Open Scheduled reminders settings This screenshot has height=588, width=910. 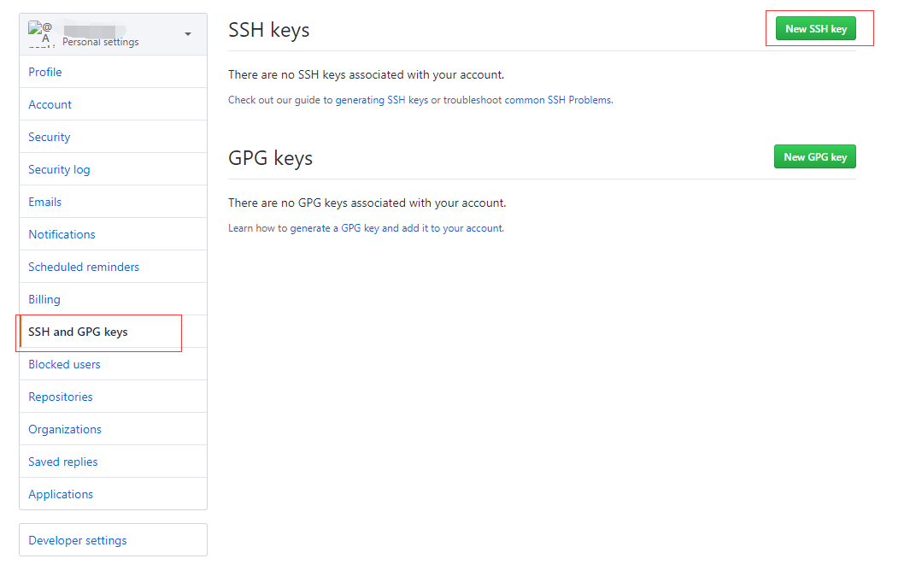pyautogui.click(x=83, y=267)
